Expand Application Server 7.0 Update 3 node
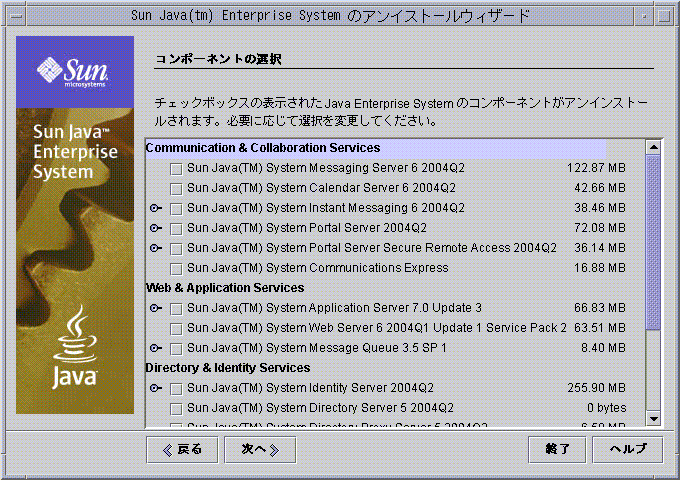The height and width of the screenshot is (480, 680). (x=156, y=308)
